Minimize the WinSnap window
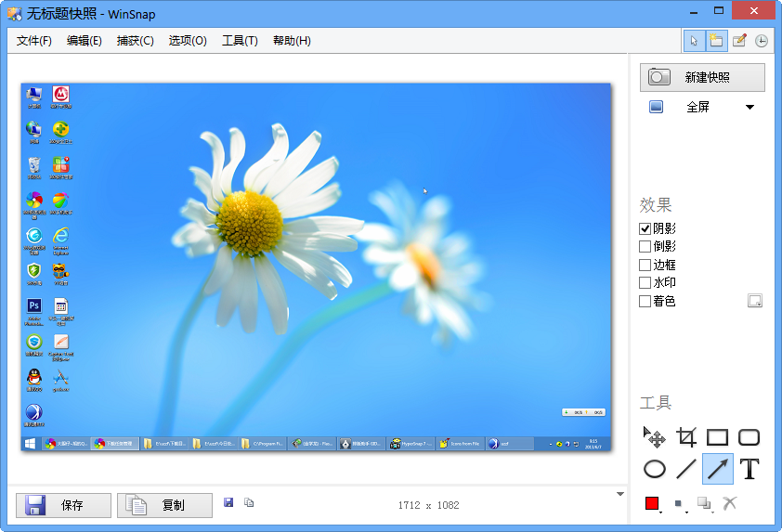The image size is (782, 532). 694,10
